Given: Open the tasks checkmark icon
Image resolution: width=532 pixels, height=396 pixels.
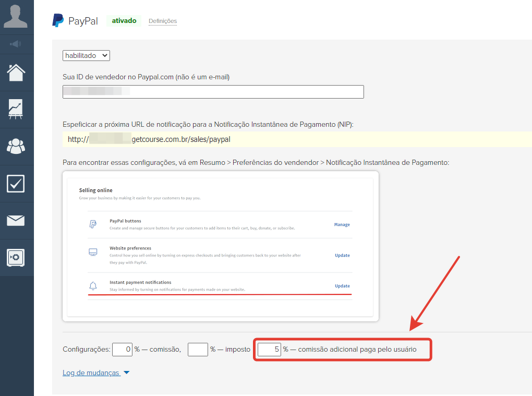Looking at the screenshot, I should pos(16,184).
